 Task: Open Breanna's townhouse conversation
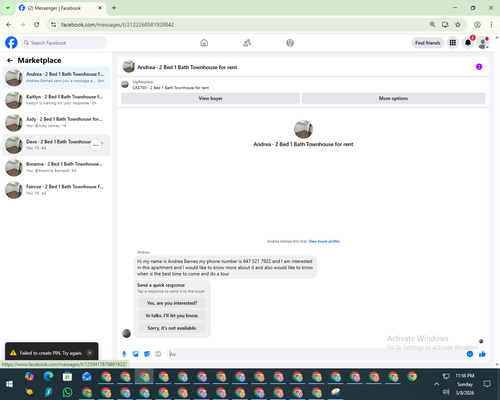56,167
